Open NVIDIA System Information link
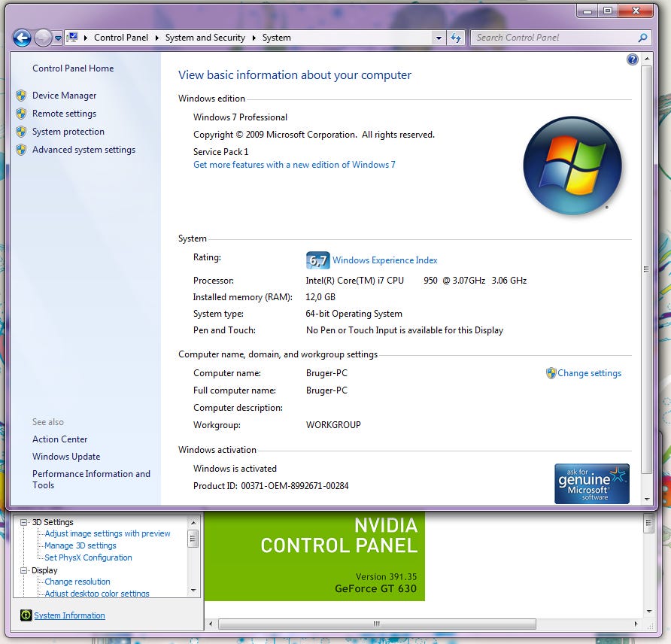The height and width of the screenshot is (644, 671). pos(69,615)
